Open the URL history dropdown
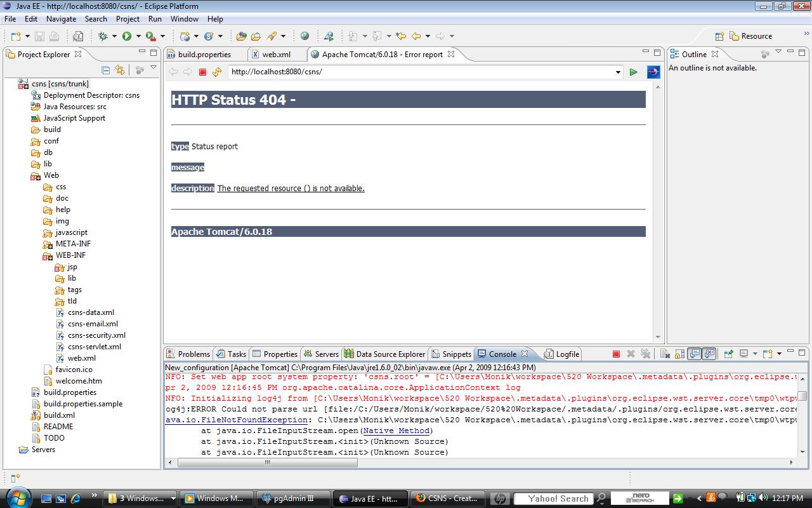Image resolution: width=812 pixels, height=508 pixels. click(x=618, y=72)
